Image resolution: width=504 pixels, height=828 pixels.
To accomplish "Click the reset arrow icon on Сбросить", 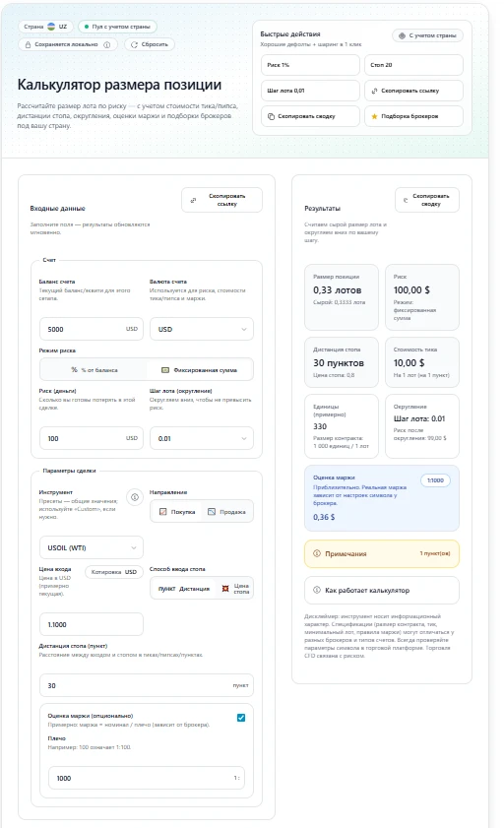I will pyautogui.click(x=134, y=45).
